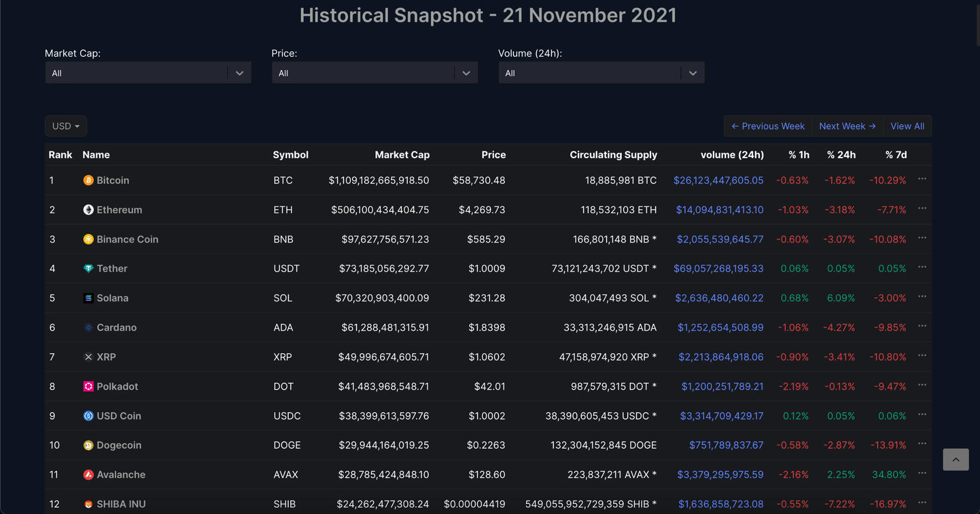This screenshot has height=514, width=980.
Task: Go to Previous Week snapshot
Action: click(x=768, y=126)
